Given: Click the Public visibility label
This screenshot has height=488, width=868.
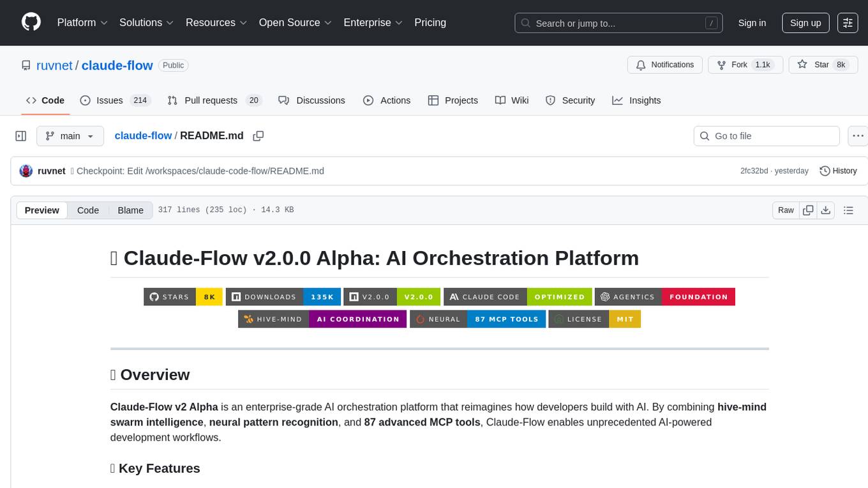Looking at the screenshot, I should tap(173, 65).
